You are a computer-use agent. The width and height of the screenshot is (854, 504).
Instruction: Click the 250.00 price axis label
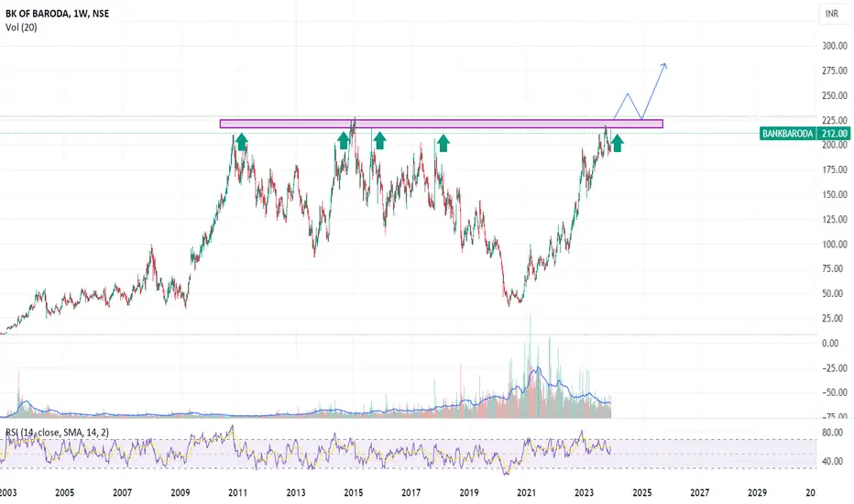(x=835, y=95)
